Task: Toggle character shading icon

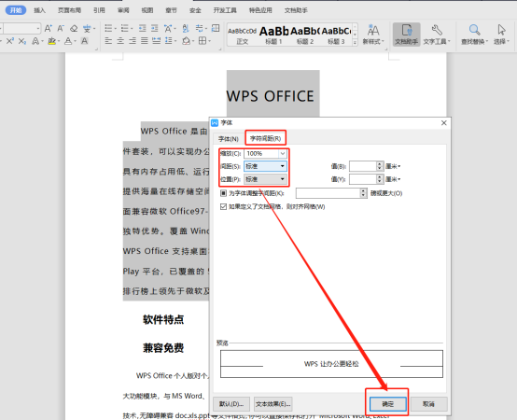Action: point(84,41)
